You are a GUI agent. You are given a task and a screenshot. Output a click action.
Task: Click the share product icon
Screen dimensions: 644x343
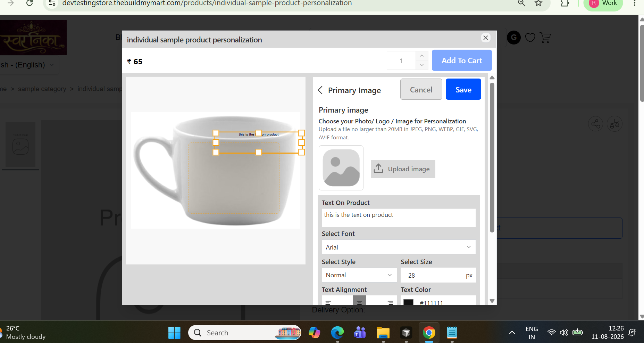tap(596, 124)
